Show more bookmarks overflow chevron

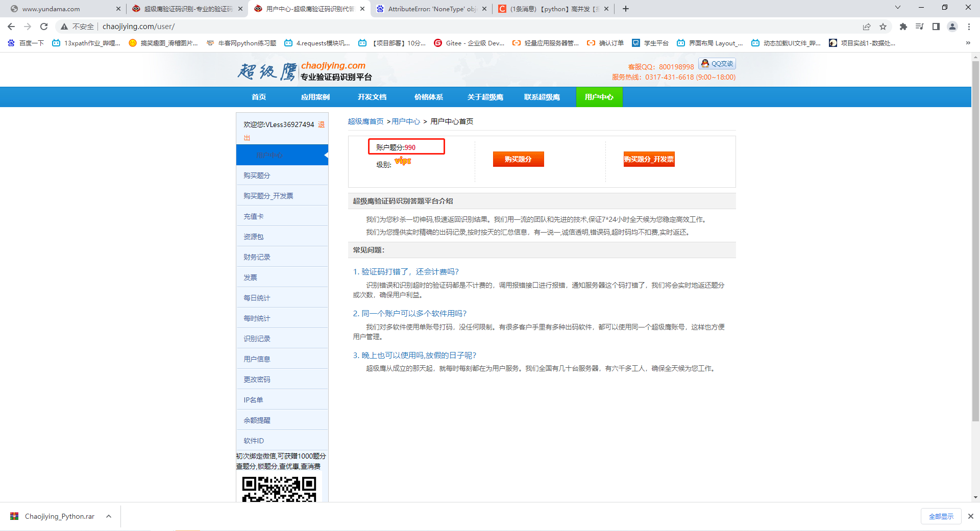coord(968,43)
